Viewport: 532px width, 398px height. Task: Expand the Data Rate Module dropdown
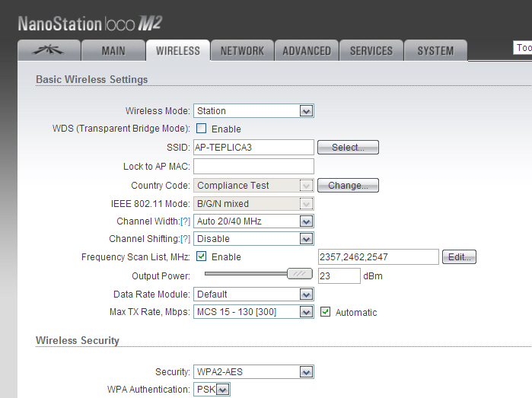(x=253, y=295)
